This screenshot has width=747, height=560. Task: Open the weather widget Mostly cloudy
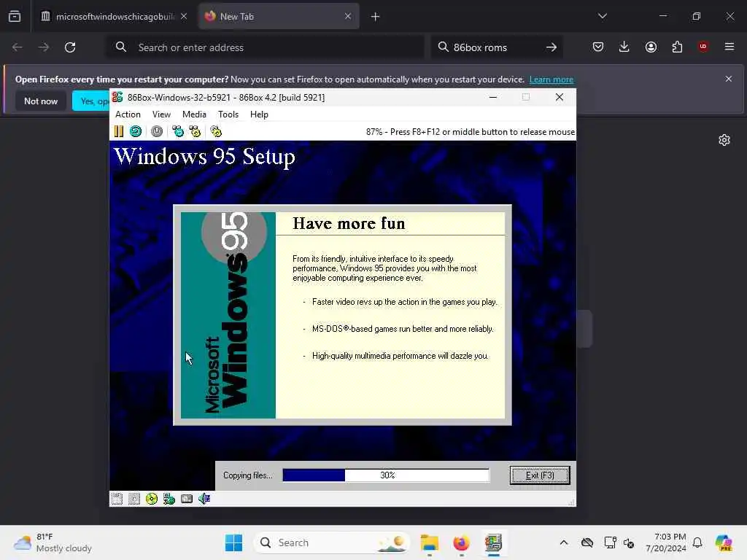53,542
